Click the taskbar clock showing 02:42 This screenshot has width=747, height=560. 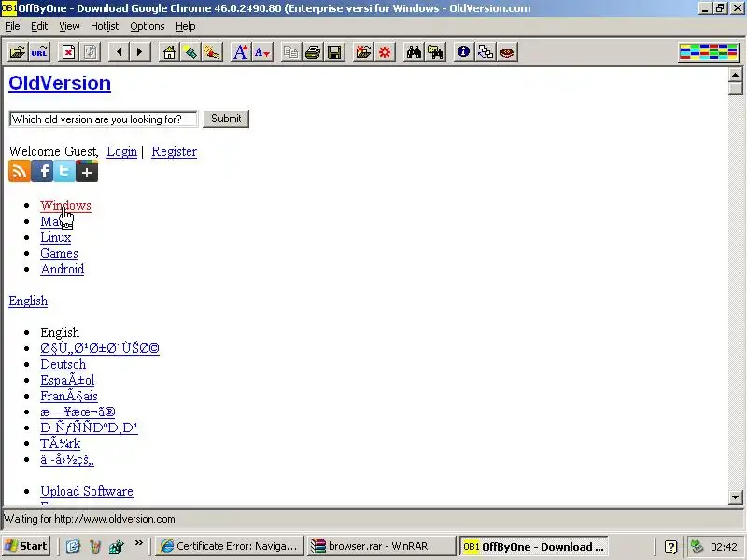(x=724, y=547)
